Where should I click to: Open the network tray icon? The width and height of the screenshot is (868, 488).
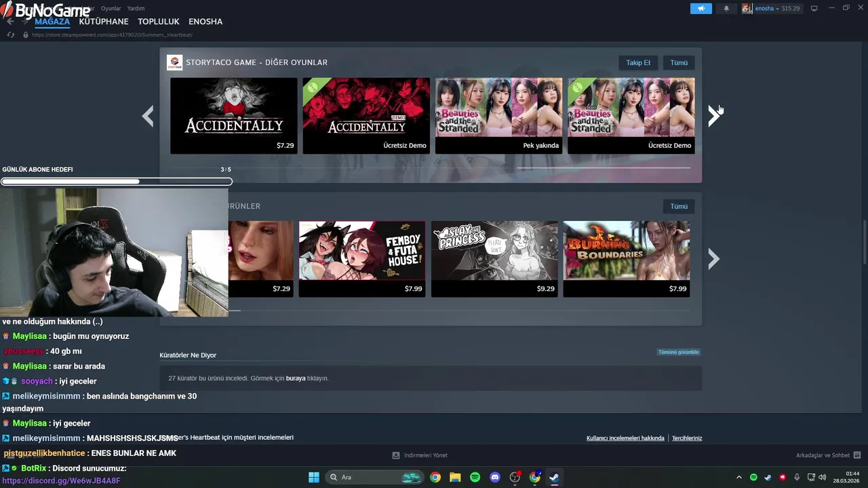[812, 477]
